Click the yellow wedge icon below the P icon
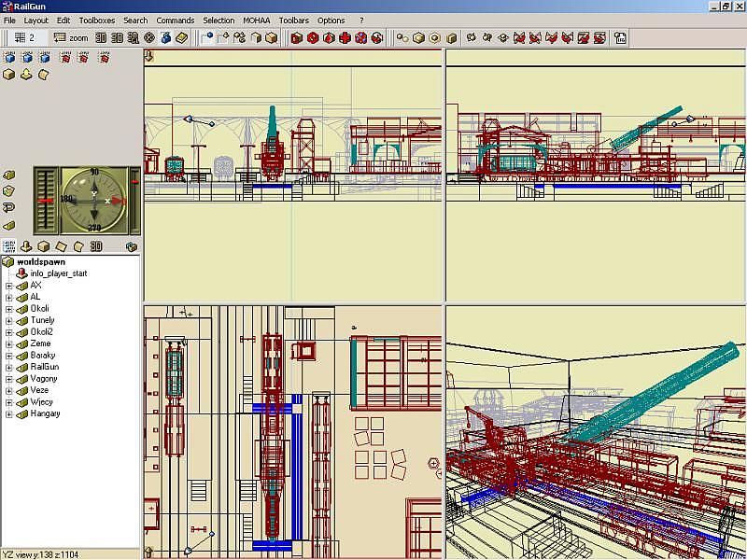 tap(9, 225)
